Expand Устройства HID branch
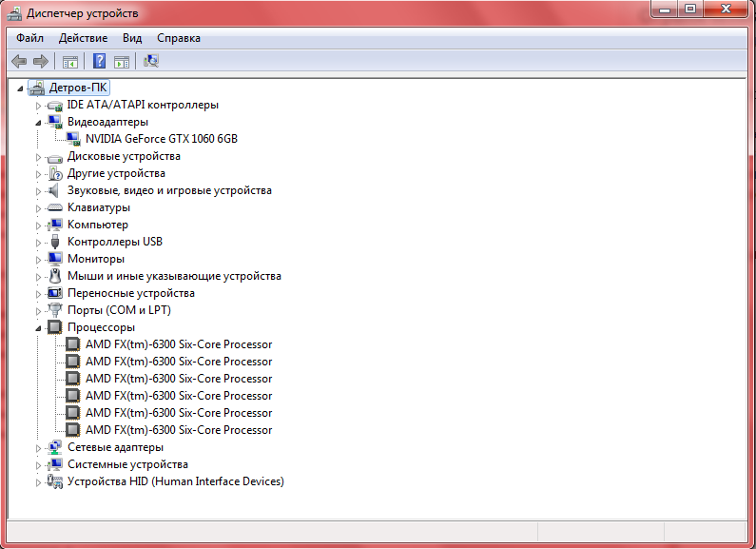The image size is (756, 549). (39, 482)
